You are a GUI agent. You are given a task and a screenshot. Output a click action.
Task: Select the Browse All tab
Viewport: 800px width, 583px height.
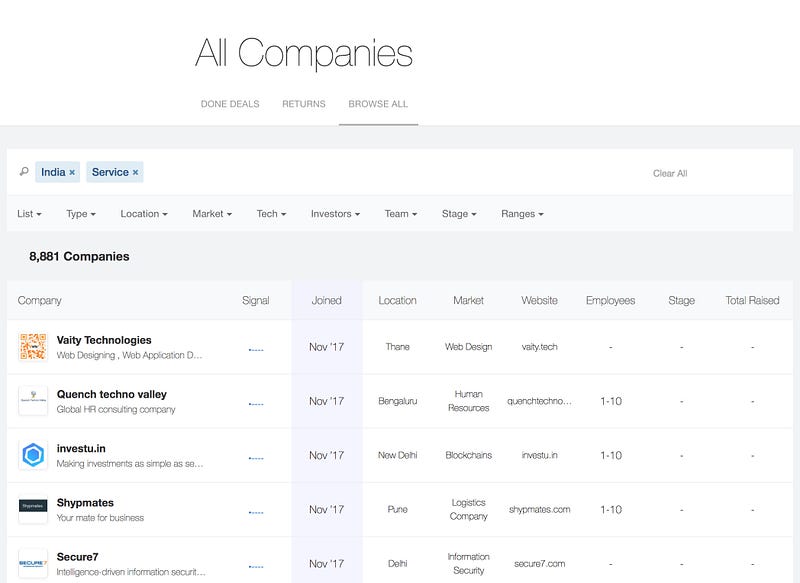pyautogui.click(x=378, y=104)
